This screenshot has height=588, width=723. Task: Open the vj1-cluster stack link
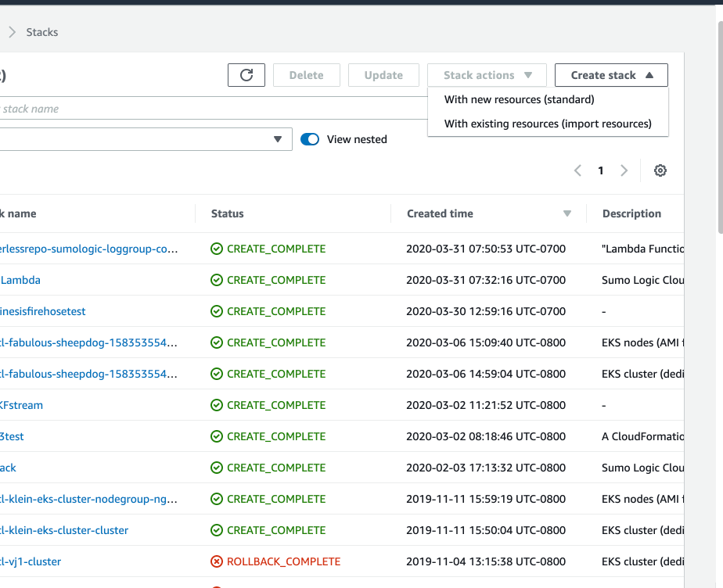tap(31, 561)
